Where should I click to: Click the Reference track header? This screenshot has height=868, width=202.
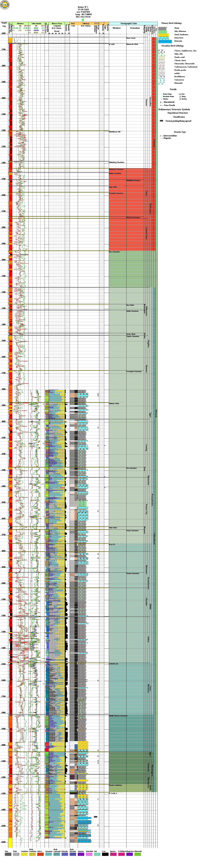(x=20, y=24)
